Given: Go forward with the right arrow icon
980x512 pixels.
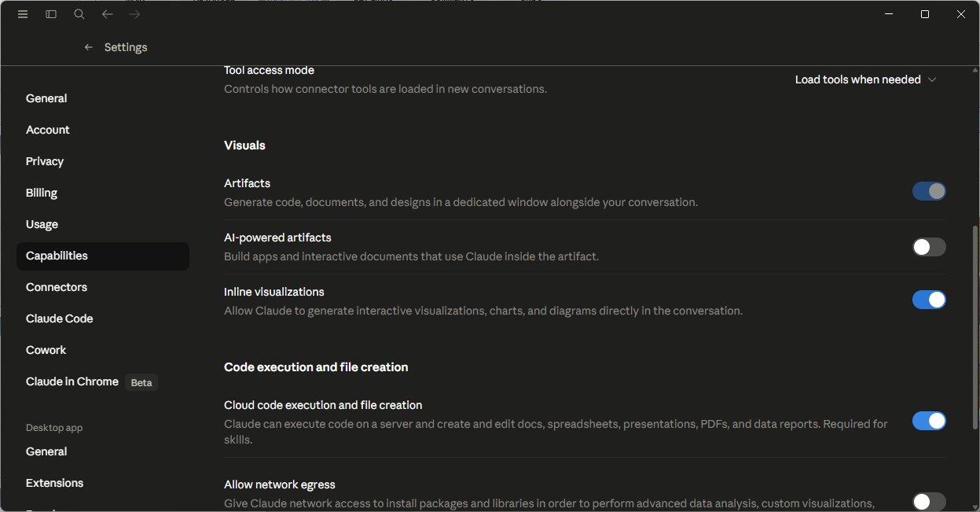Looking at the screenshot, I should [134, 14].
